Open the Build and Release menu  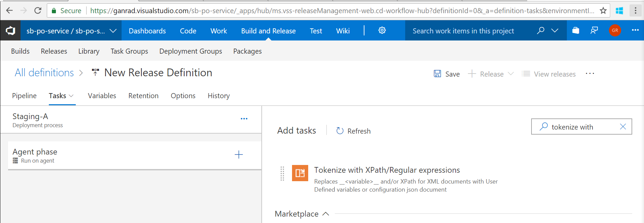coord(268,31)
